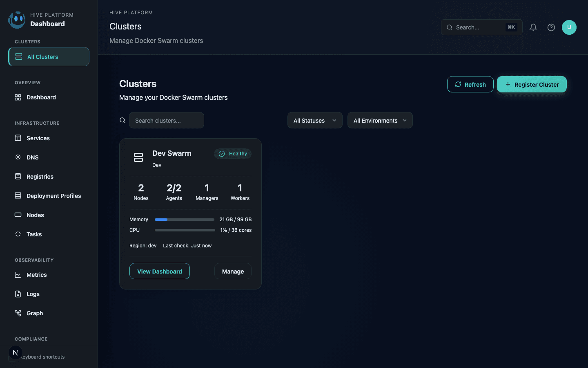
Task: Click the user avatar in top bar
Action: 569,27
